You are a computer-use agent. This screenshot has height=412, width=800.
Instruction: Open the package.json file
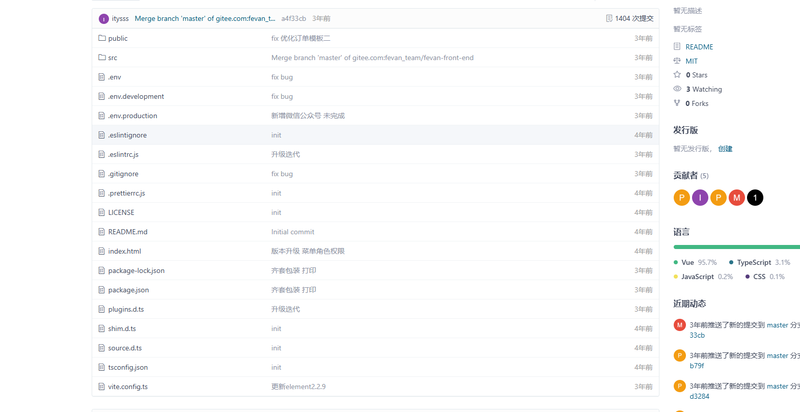129,290
